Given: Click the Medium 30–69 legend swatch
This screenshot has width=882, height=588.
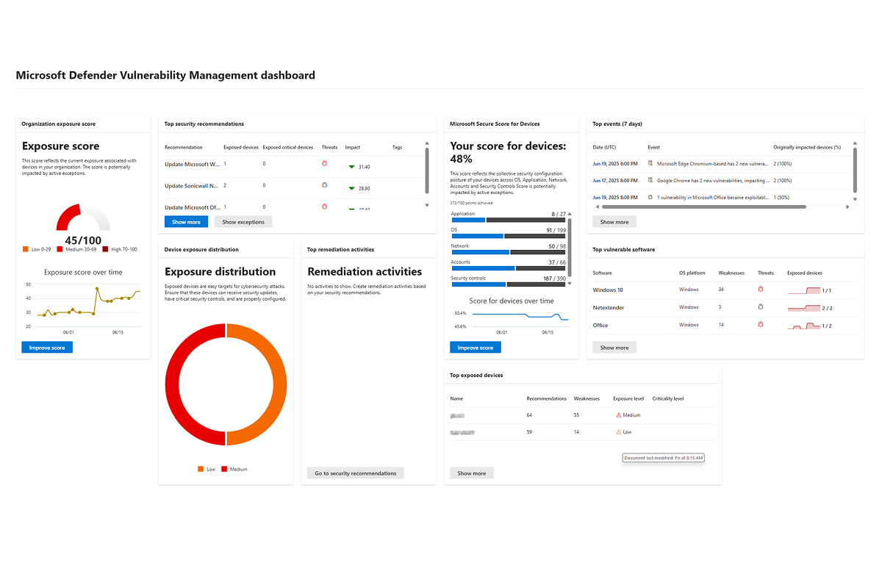Looking at the screenshot, I should point(60,249).
